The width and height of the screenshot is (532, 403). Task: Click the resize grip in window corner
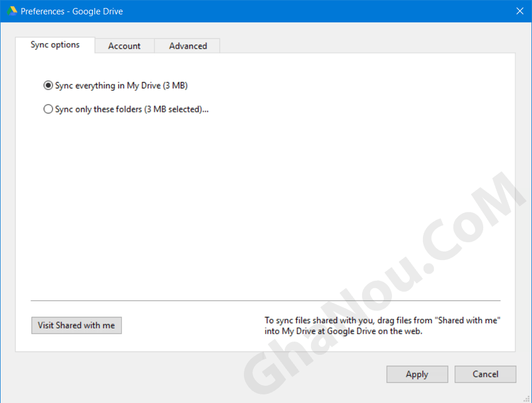[526, 398]
